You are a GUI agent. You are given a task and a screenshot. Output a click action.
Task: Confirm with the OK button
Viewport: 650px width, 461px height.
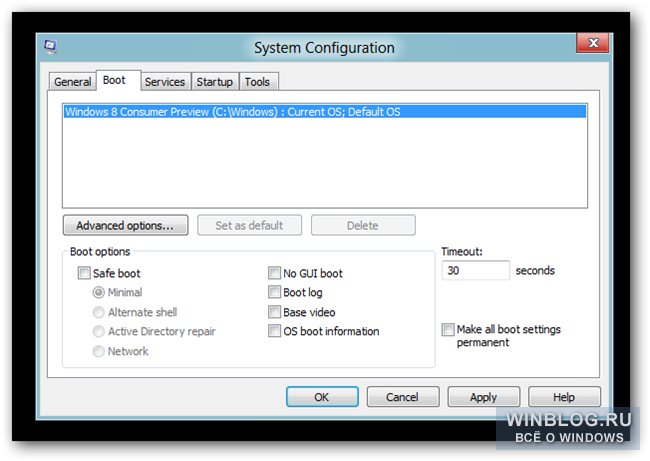coord(322,397)
